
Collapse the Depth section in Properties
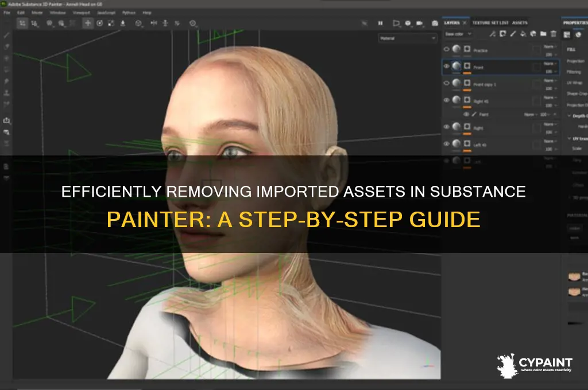pos(569,116)
